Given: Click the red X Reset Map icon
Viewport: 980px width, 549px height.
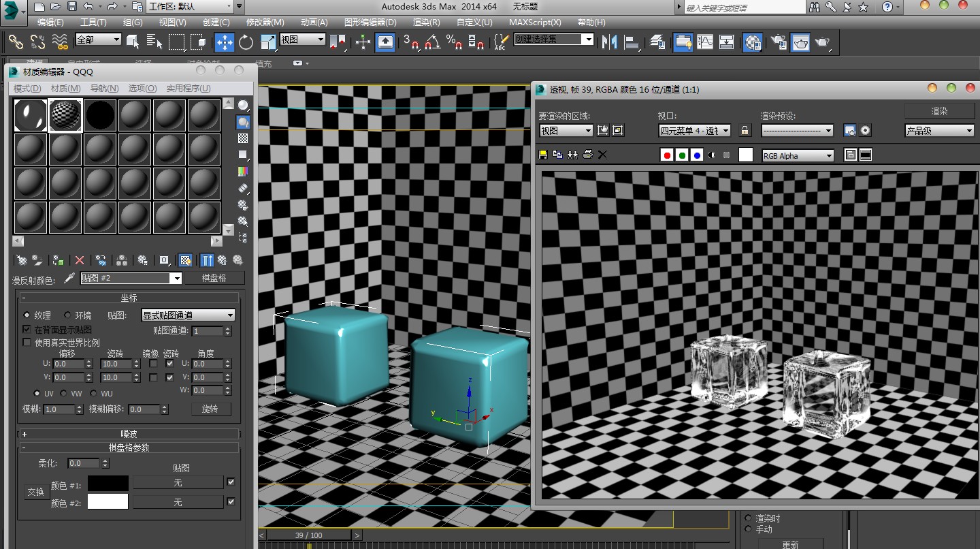Looking at the screenshot, I should [x=80, y=260].
